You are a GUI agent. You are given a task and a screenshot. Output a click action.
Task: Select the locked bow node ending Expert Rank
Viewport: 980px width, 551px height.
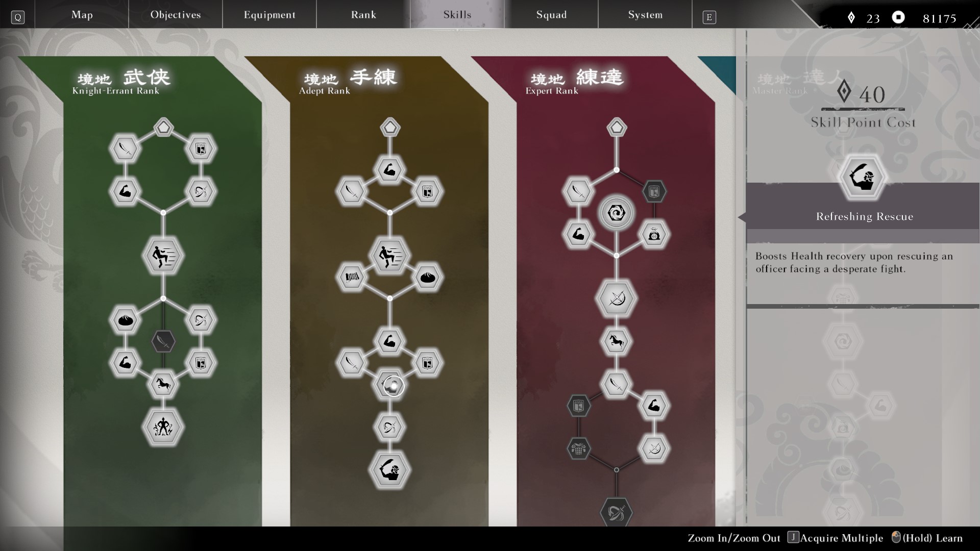[617, 512]
